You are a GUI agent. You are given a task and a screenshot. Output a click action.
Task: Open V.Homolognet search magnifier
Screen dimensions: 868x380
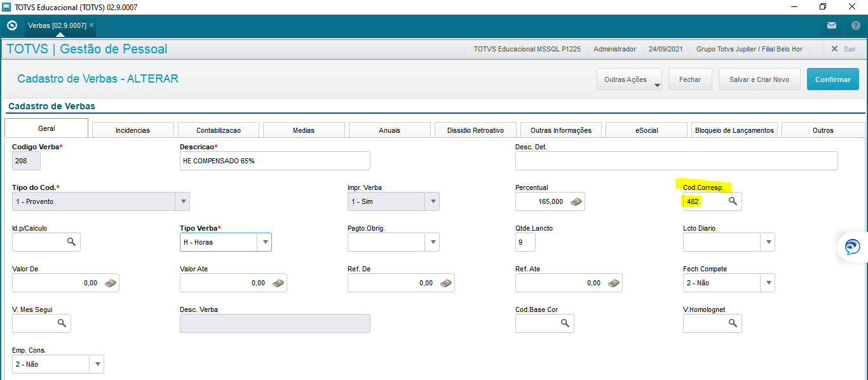tap(733, 323)
